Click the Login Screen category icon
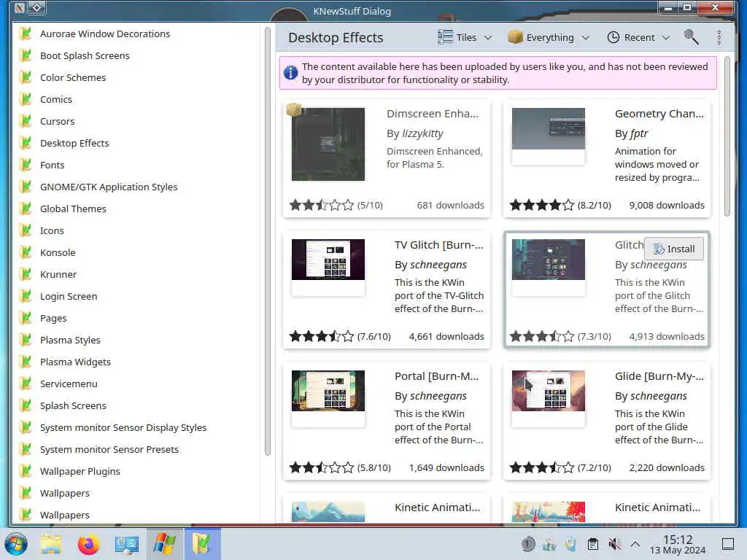This screenshot has height=560, width=747. point(26,297)
